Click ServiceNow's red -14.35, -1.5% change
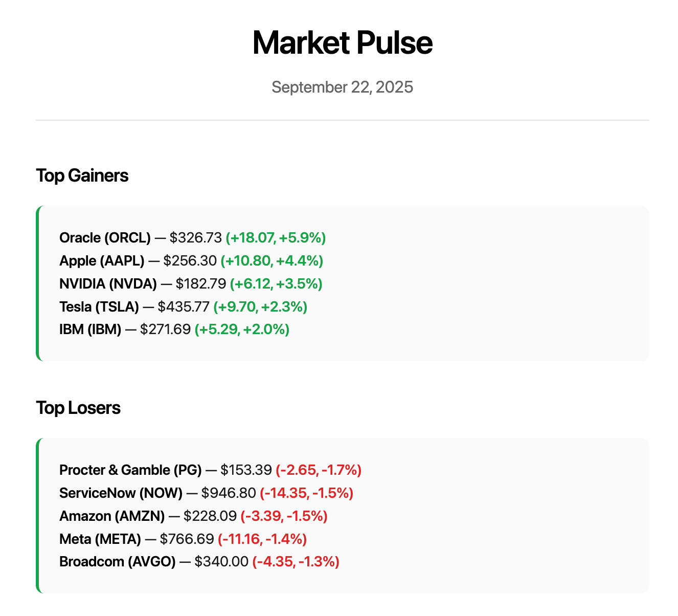 coord(306,493)
